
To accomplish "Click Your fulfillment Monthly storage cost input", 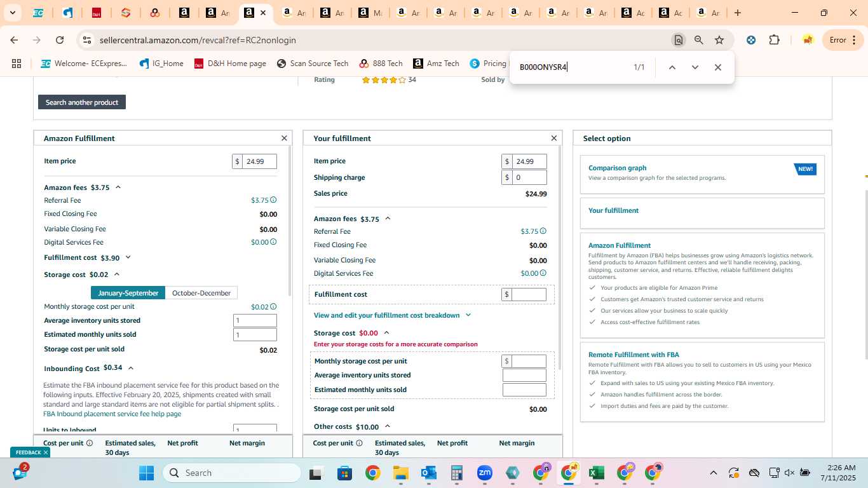I will tap(529, 361).
